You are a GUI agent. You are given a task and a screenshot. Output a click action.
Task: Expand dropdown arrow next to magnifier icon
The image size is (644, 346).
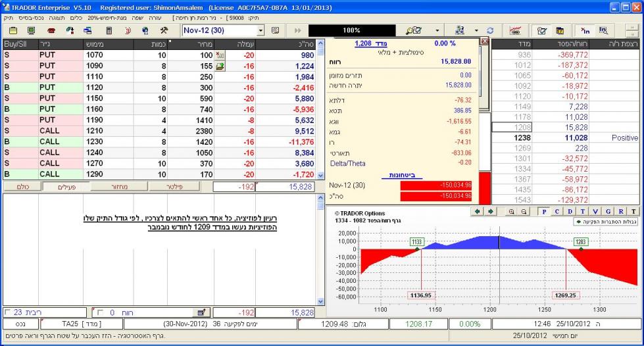tap(437, 31)
